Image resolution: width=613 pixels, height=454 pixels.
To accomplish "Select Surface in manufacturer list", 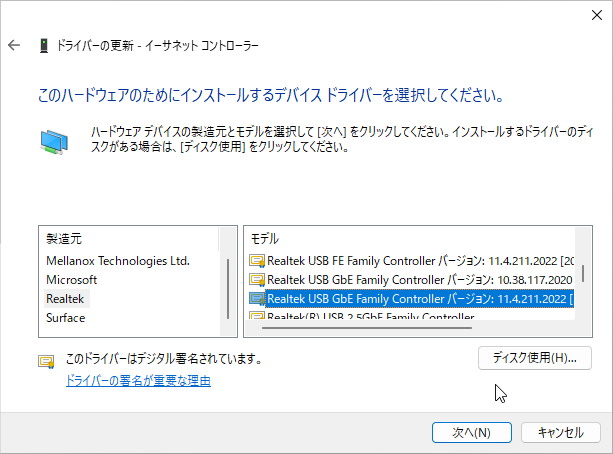I will click(x=65, y=317).
